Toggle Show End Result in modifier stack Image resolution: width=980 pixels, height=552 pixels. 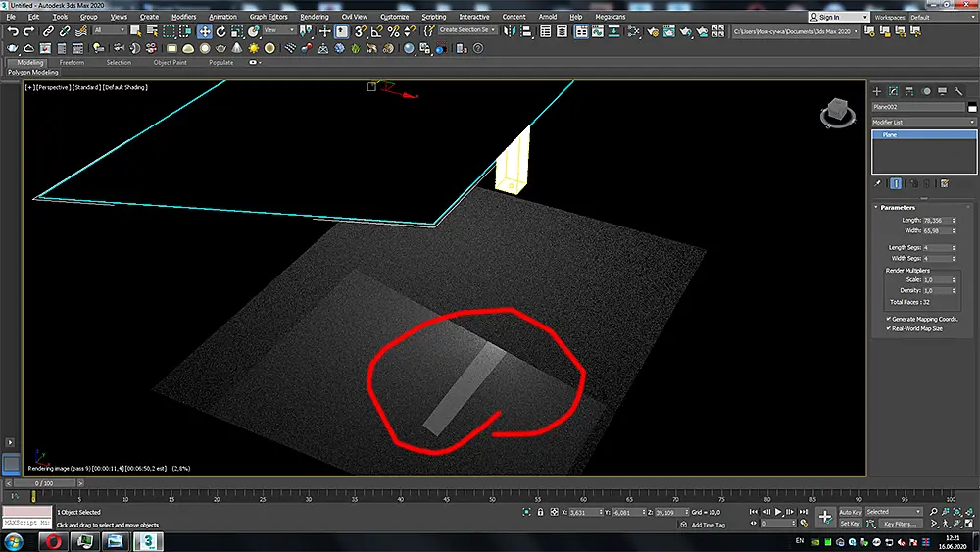pos(896,183)
